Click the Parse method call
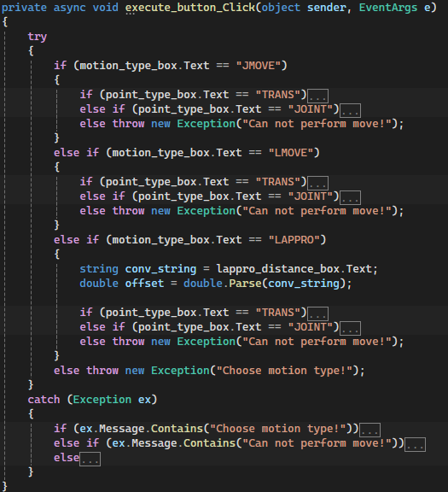Screen dimensions: 448x492 [245, 284]
